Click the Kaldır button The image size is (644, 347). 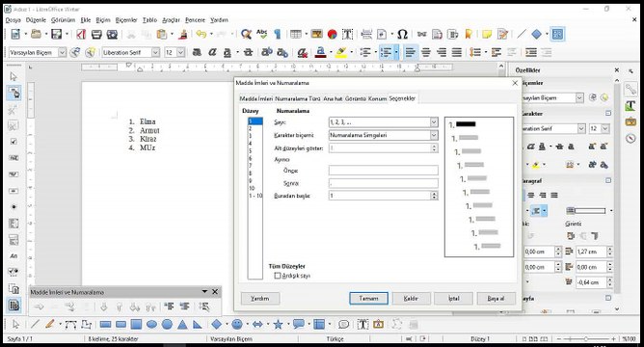(411, 299)
